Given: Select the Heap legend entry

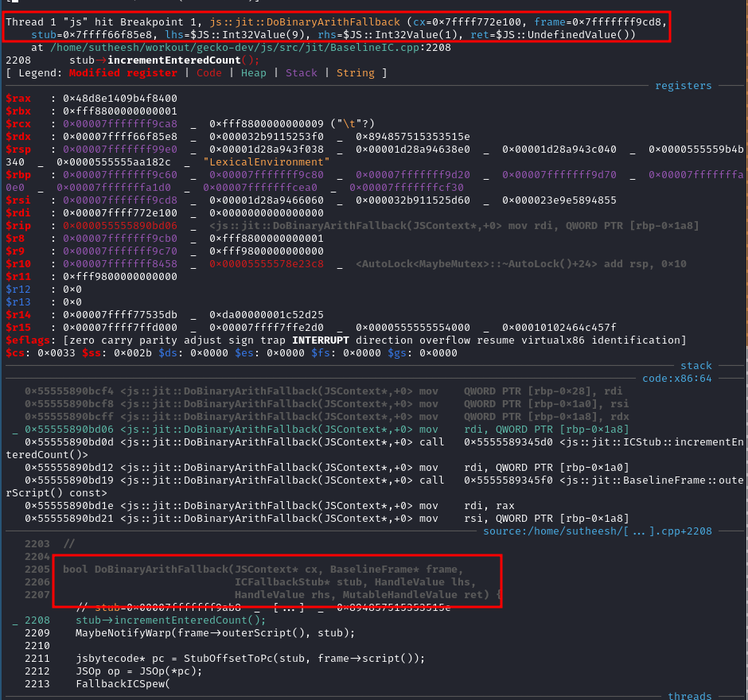Looking at the screenshot, I should point(253,72).
